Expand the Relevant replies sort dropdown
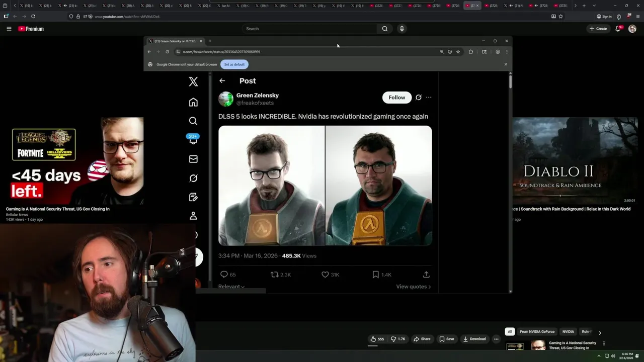644x362 pixels. click(x=231, y=287)
